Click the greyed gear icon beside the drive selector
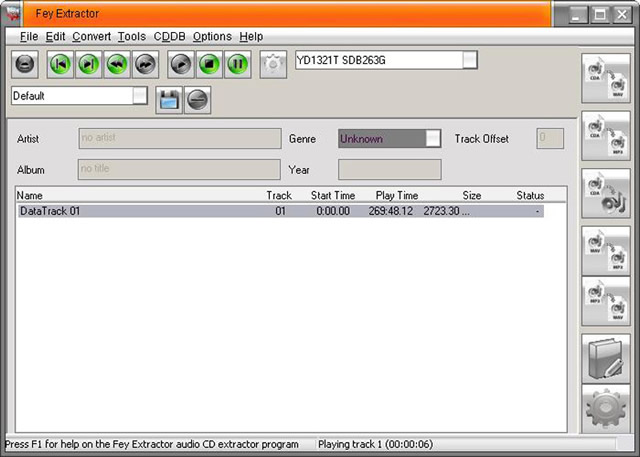 point(273,64)
